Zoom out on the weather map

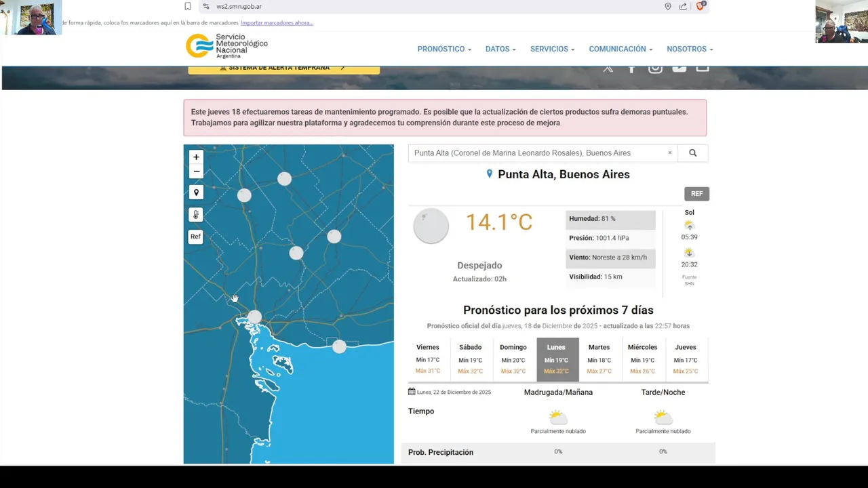pos(196,171)
